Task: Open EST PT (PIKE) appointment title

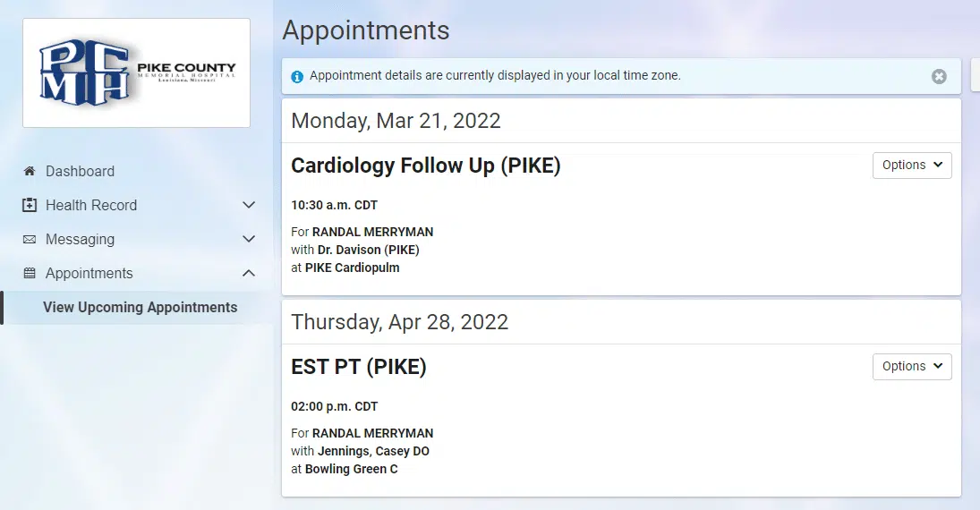Action: [359, 367]
